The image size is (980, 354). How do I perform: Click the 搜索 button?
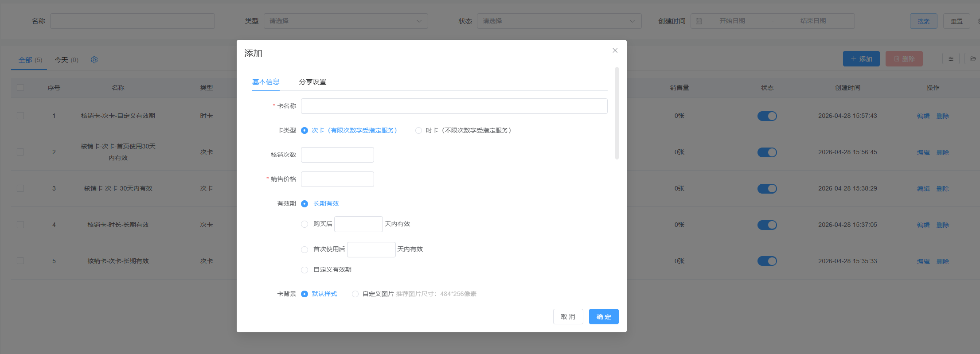(x=924, y=21)
